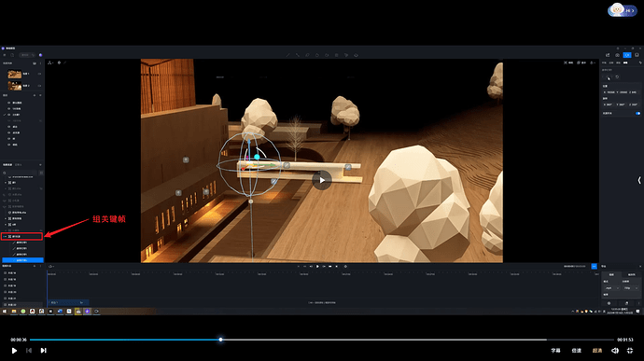644x361 pixels.
Task: Open the 超清 video quality menu
Action: tap(597, 351)
